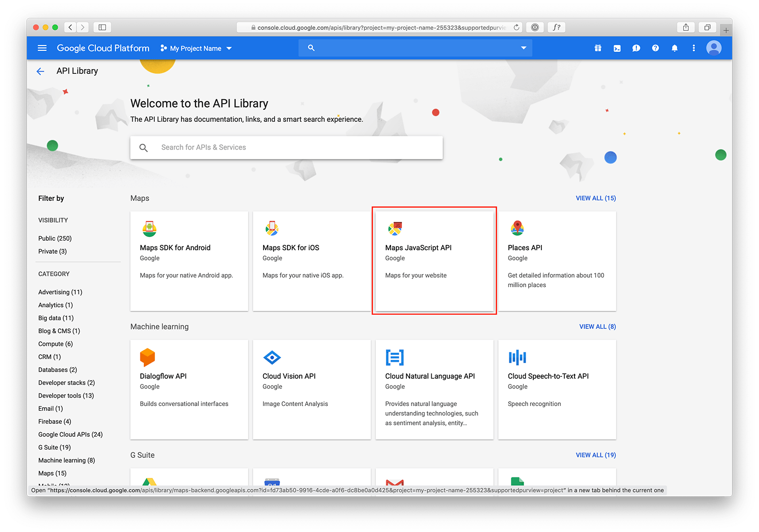Reload the page in Safari address bar

click(517, 27)
